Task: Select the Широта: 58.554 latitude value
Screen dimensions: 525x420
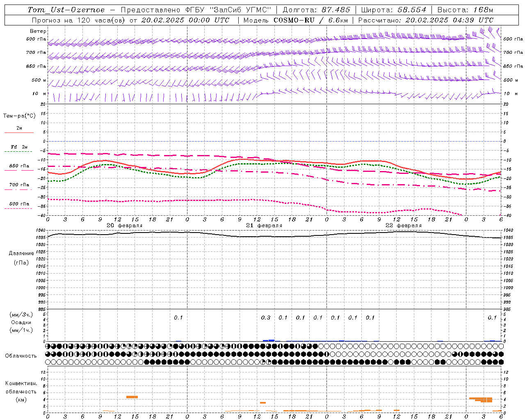Action: coord(394,10)
